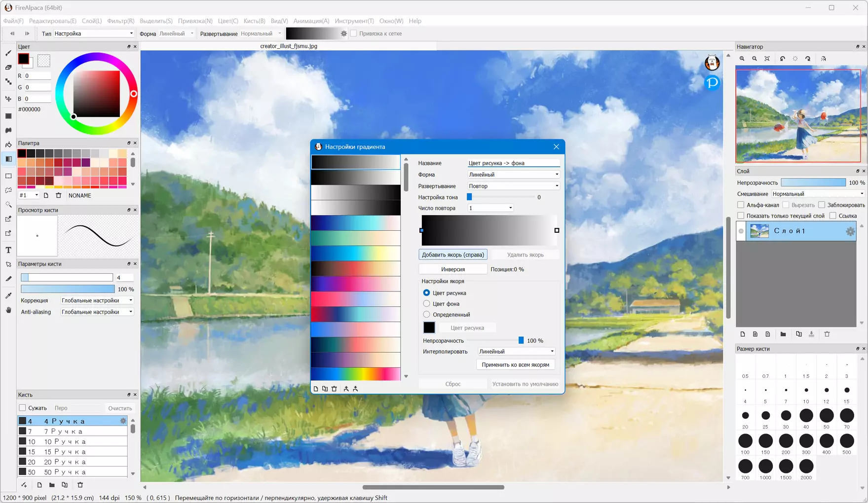The height and width of the screenshot is (503, 868).
Task: Select the Определенный radio button
Action: (426, 315)
